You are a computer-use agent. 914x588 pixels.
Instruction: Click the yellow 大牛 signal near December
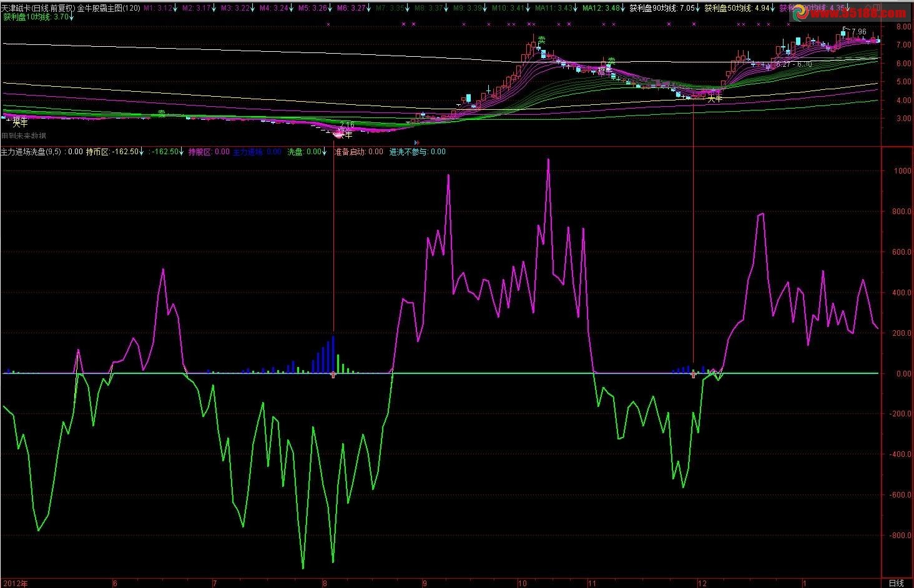coord(714,99)
